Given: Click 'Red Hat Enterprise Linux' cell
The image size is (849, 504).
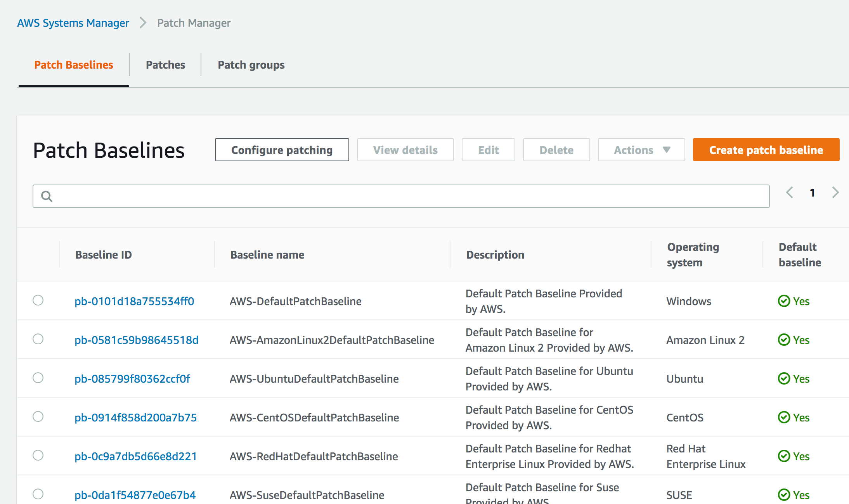Looking at the screenshot, I should pyautogui.click(x=706, y=456).
